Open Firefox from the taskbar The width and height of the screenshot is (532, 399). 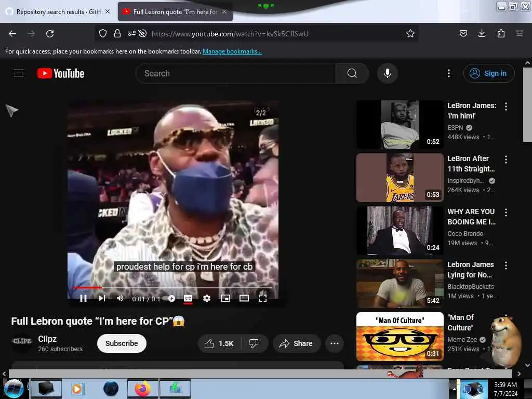[143, 389]
